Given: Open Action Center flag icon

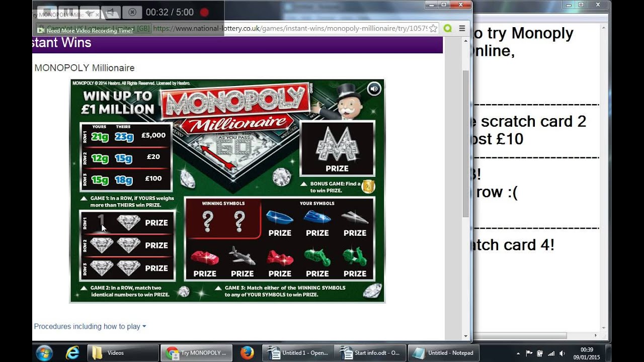Looking at the screenshot, I should [x=529, y=353].
